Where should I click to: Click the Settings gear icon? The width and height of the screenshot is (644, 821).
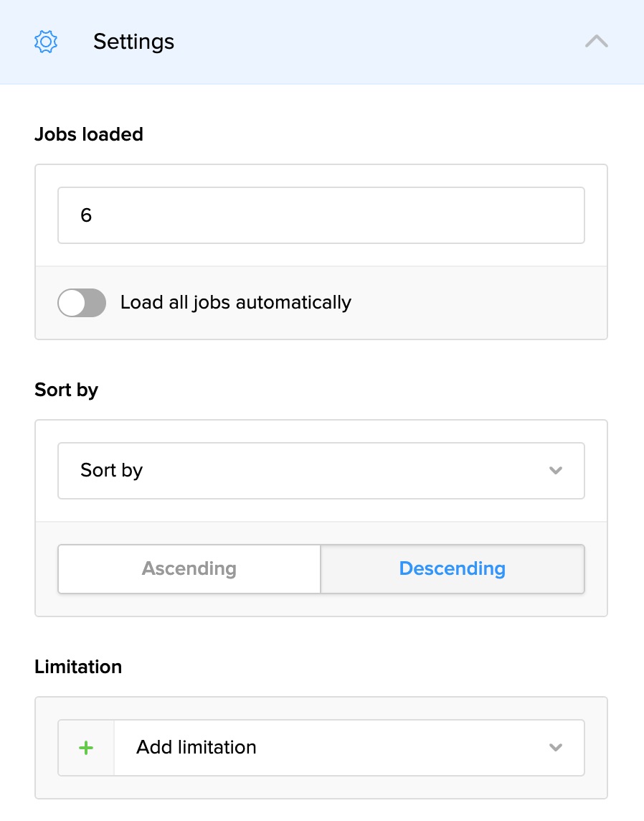coord(45,42)
